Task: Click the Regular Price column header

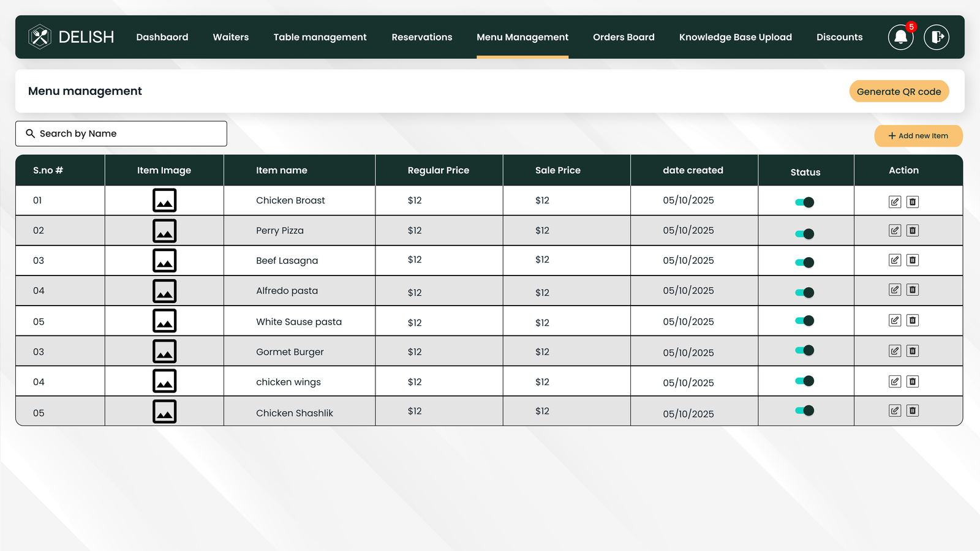Action: click(x=439, y=170)
